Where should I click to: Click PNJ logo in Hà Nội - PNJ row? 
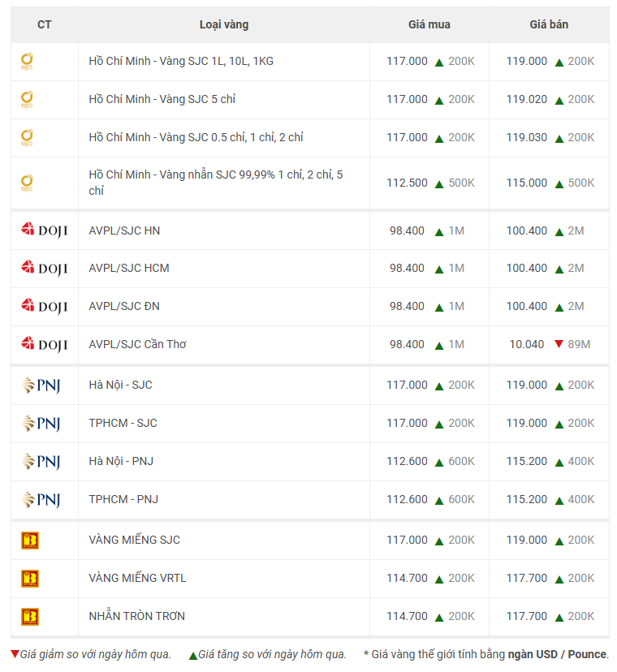[41, 462]
